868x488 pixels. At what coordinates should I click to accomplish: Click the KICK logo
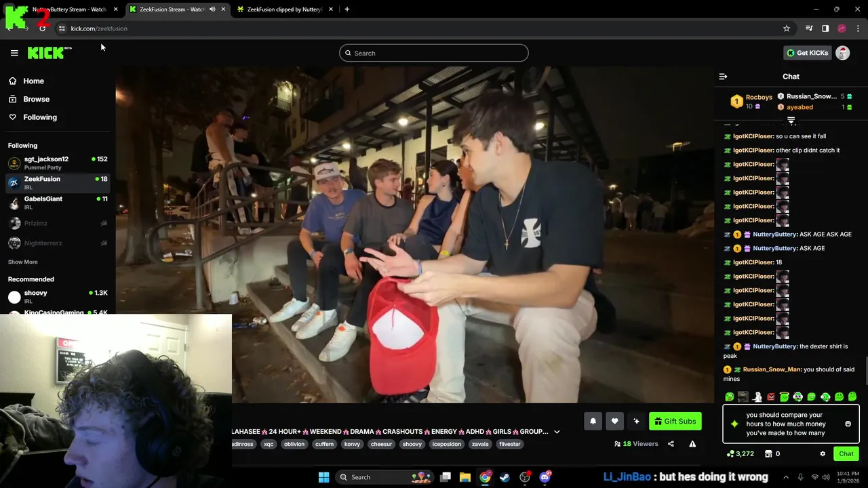pos(50,53)
